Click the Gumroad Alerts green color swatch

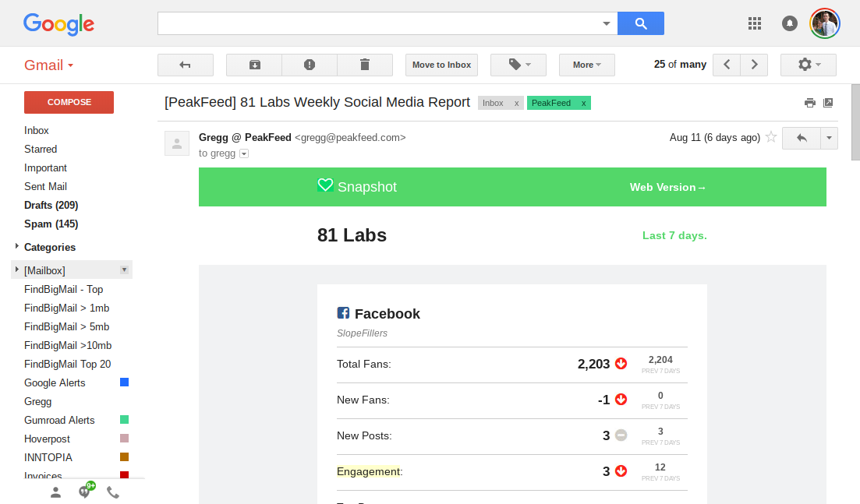[x=125, y=420]
